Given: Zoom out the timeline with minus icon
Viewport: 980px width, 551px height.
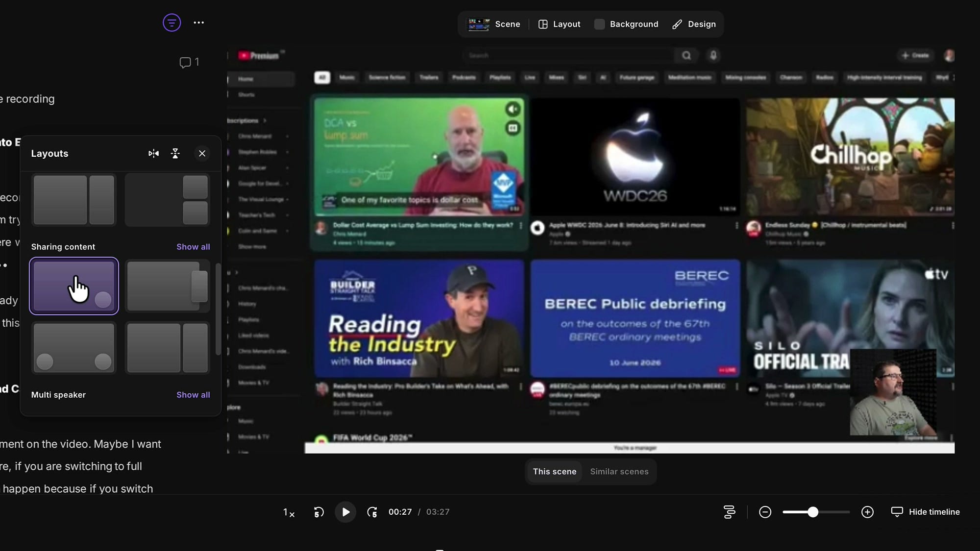Looking at the screenshot, I should [x=765, y=512].
